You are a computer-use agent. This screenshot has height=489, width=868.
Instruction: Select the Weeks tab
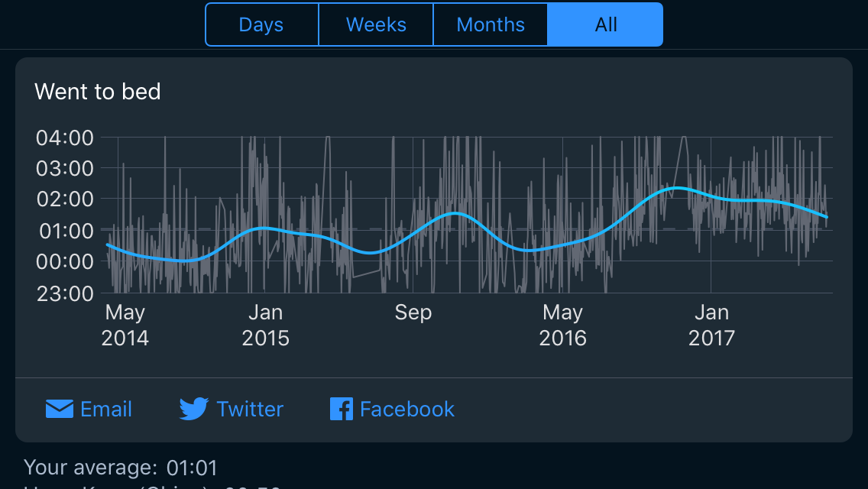pyautogui.click(x=376, y=24)
